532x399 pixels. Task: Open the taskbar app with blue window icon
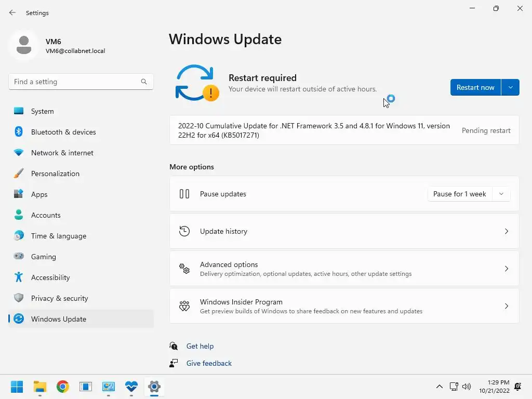click(86, 387)
